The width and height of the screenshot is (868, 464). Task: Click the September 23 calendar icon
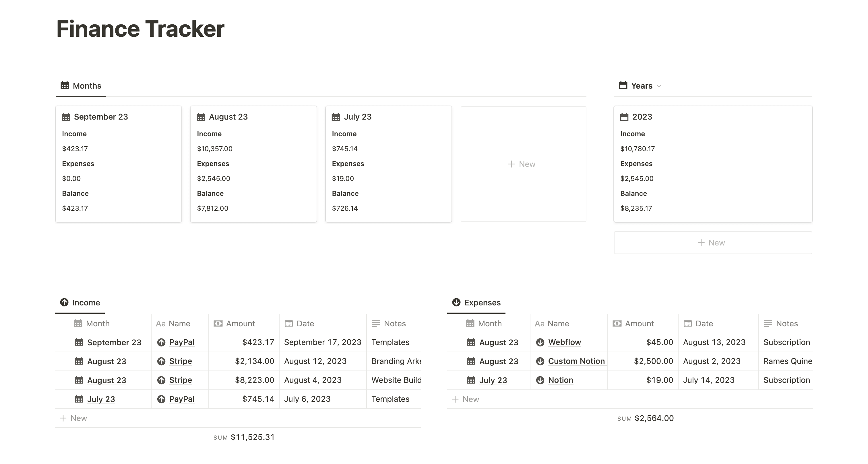(66, 117)
